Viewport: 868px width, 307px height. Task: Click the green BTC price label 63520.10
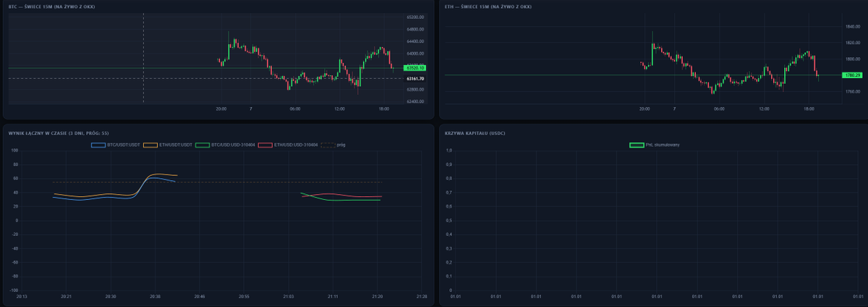coord(415,68)
